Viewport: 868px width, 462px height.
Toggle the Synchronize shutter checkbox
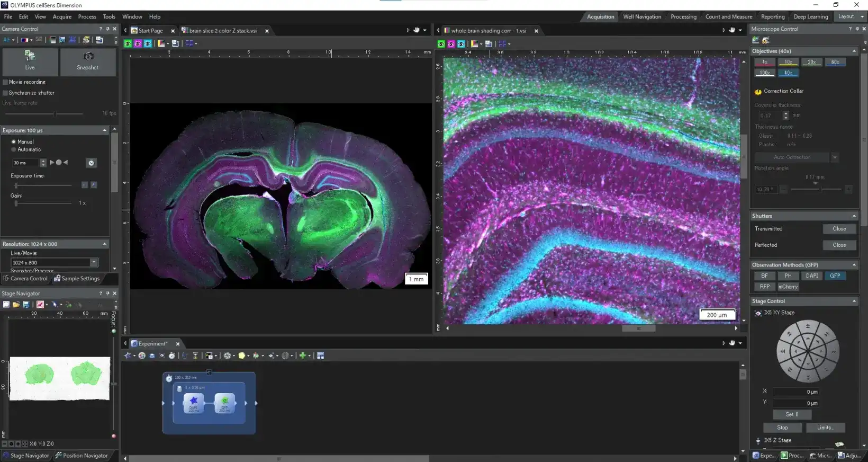(x=5, y=93)
